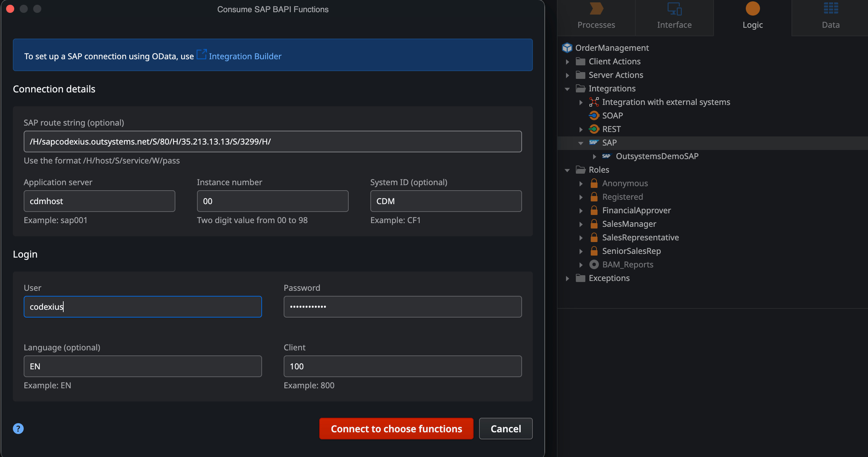Click the BAM_Reports circular icon
868x457 pixels.
594,264
